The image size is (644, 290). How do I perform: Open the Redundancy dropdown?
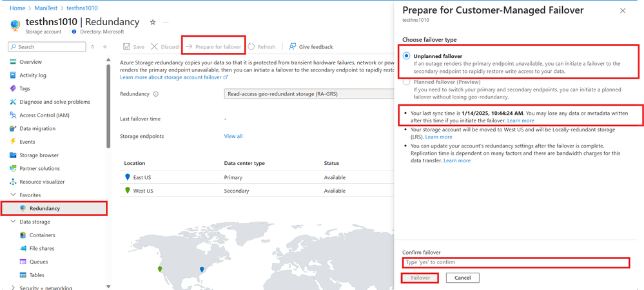click(309, 93)
